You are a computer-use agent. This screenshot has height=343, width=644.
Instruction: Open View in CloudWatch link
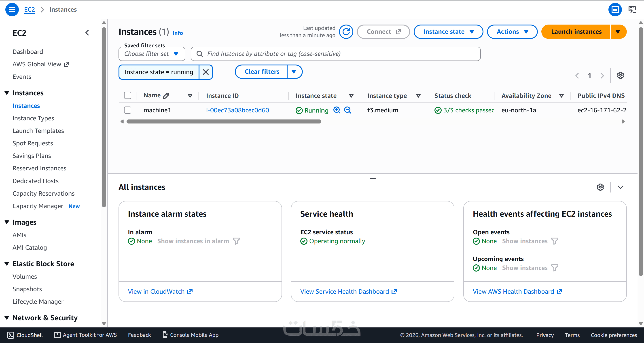pos(160,291)
